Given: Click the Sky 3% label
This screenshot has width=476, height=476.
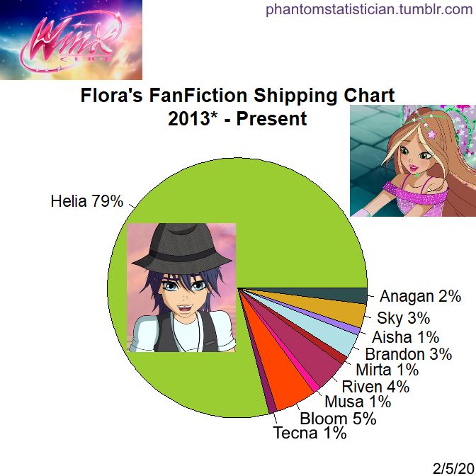Looking at the screenshot, I should (404, 318).
